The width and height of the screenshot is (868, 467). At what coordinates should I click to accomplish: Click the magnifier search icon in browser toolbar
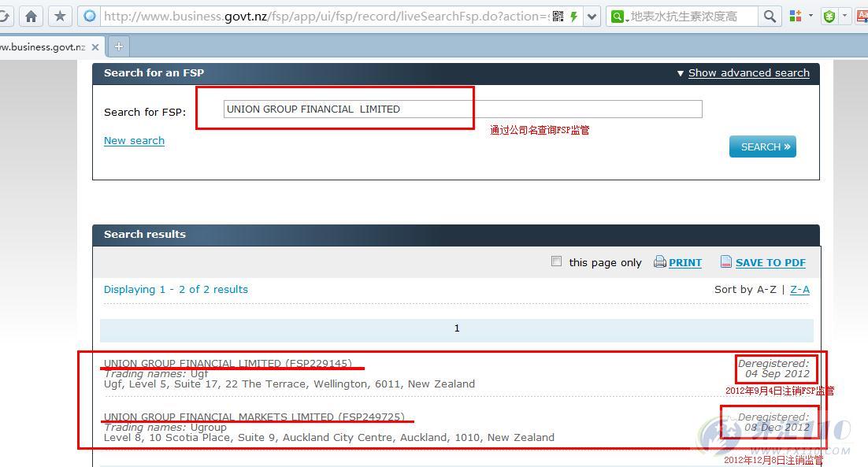click(770, 17)
